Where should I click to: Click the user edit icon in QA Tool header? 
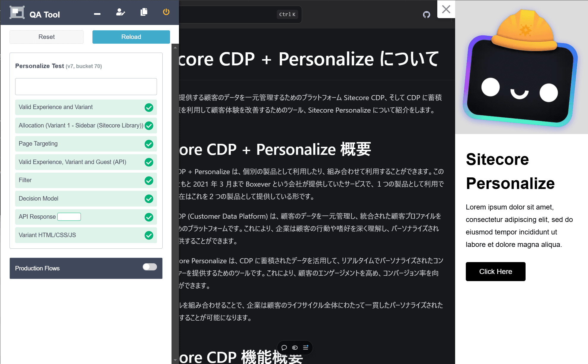120,12
